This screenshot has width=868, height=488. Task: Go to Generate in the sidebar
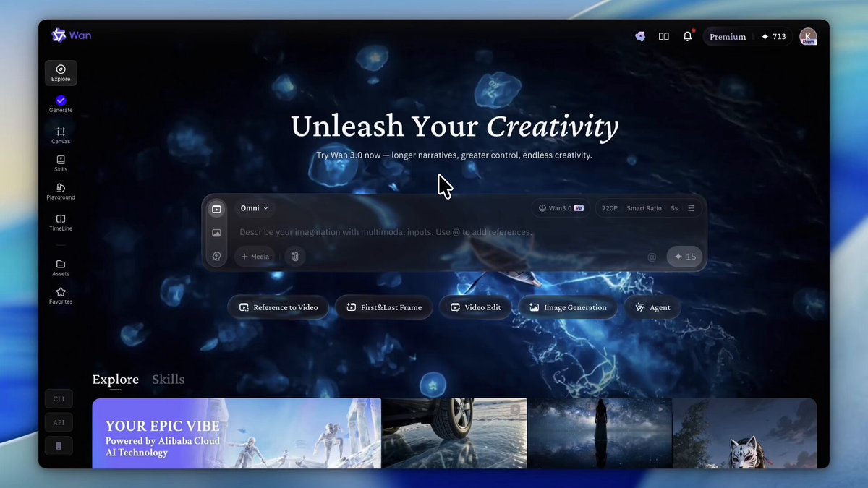[61, 104]
